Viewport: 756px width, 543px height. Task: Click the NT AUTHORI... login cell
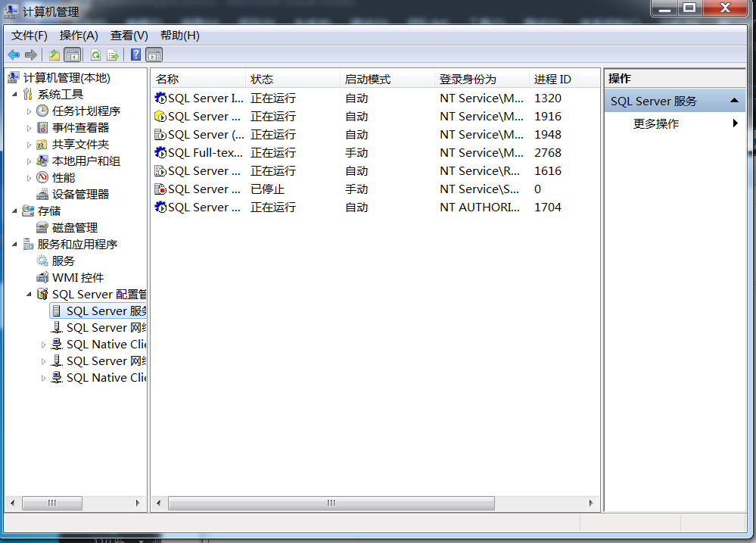(480, 207)
